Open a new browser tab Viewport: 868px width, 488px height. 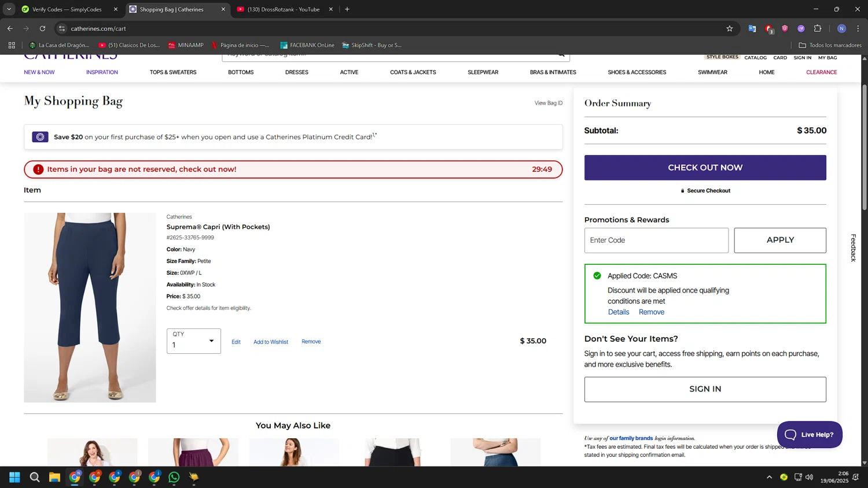click(347, 9)
